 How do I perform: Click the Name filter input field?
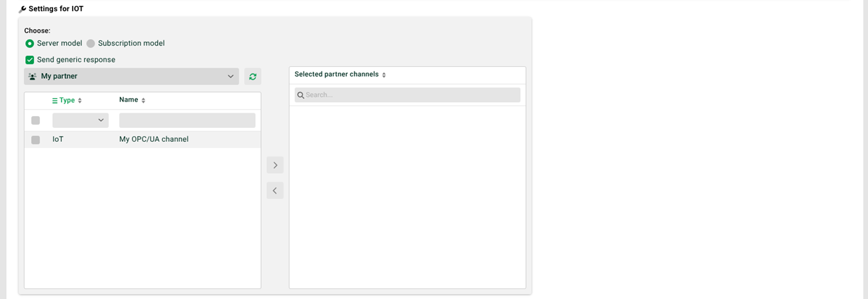coord(187,120)
